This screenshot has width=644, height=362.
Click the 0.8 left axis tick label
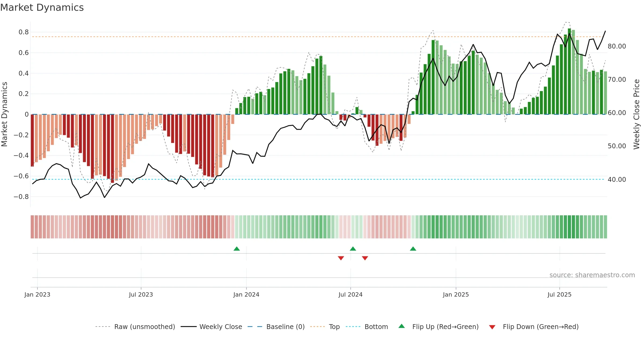[x=24, y=32]
